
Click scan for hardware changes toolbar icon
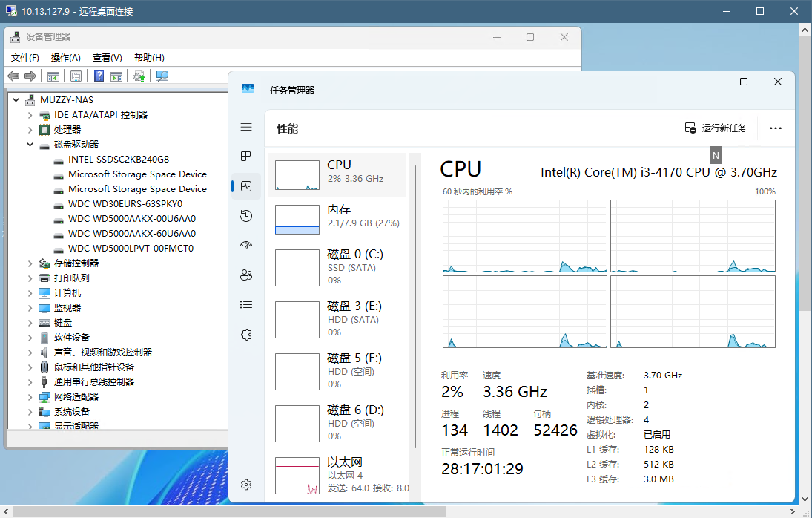pos(162,76)
